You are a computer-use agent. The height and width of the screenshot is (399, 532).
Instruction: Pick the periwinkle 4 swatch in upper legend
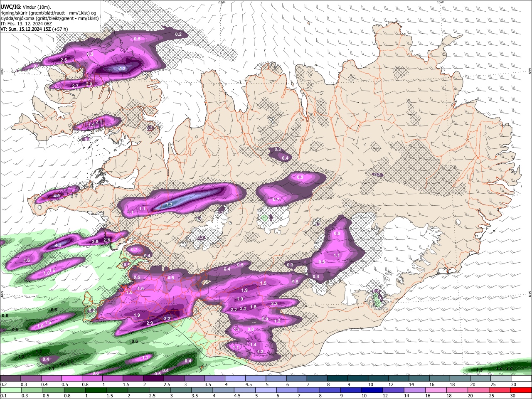[235, 379]
